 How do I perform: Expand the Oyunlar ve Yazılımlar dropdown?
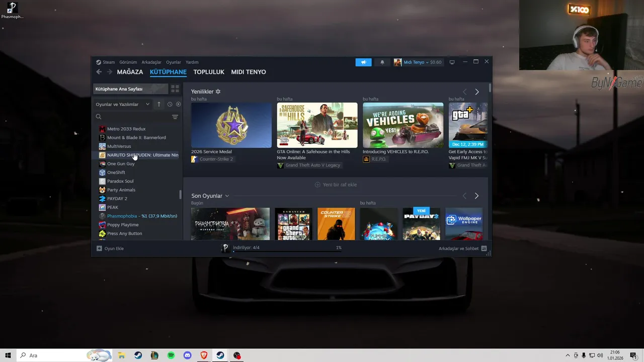123,104
